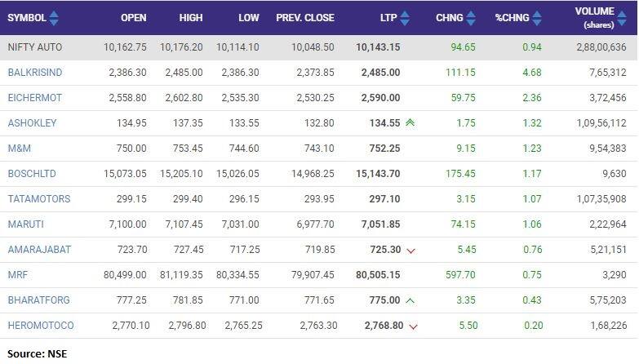Click M&M LTP value 752.25
Viewport: 639px width, 364px height.
(x=384, y=149)
